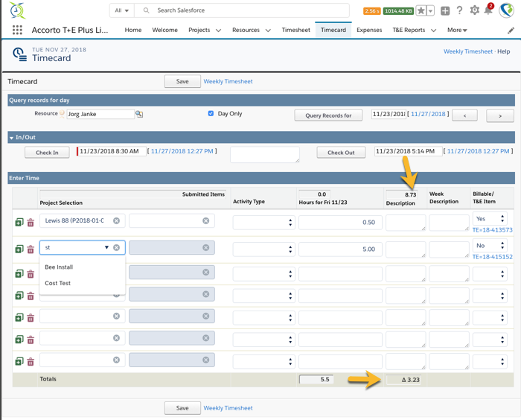Open Weekly Timesheet link in page header
521x420 pixels.
point(468,51)
